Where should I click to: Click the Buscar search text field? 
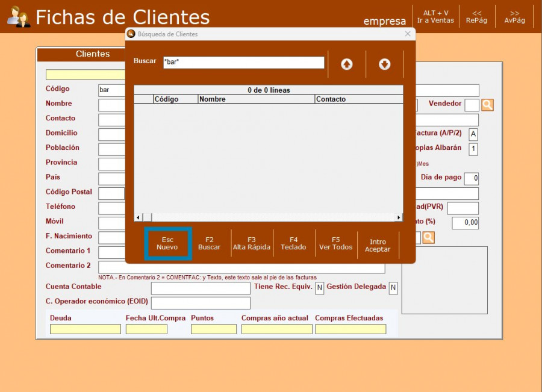(x=243, y=62)
